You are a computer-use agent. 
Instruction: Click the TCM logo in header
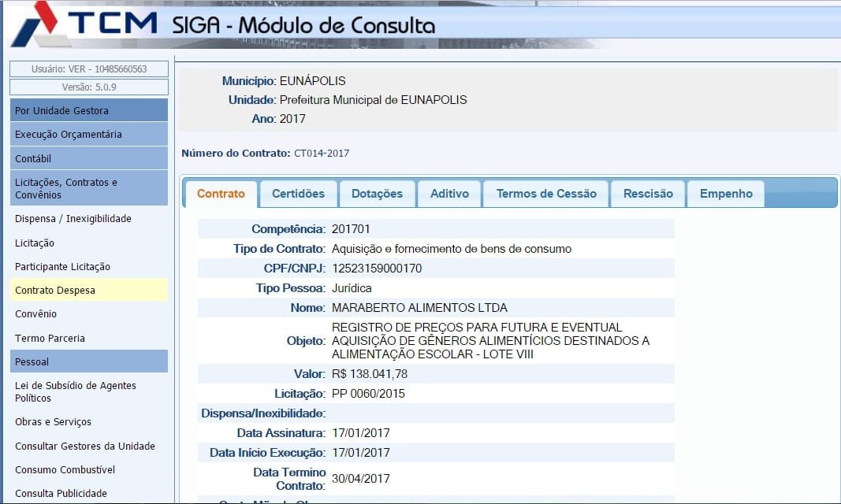83,24
